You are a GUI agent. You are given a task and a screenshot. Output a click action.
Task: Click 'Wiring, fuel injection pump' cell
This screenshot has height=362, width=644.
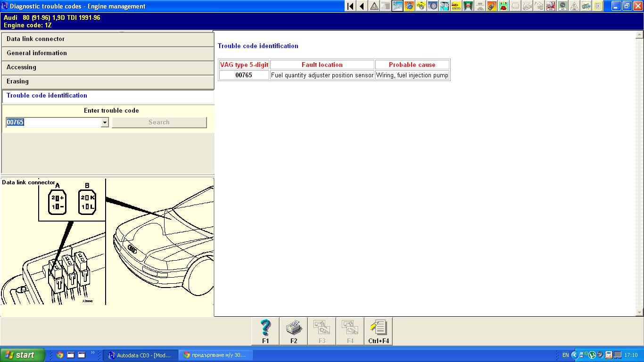pos(412,75)
